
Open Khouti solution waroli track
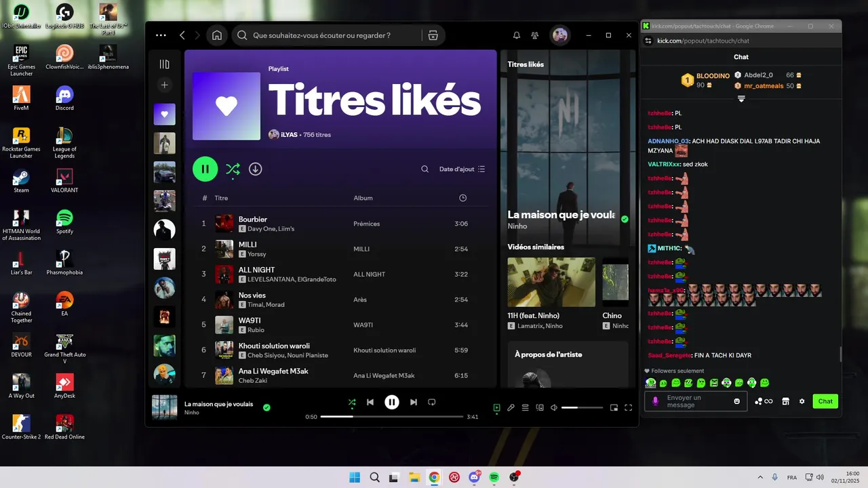pyautogui.click(x=274, y=346)
